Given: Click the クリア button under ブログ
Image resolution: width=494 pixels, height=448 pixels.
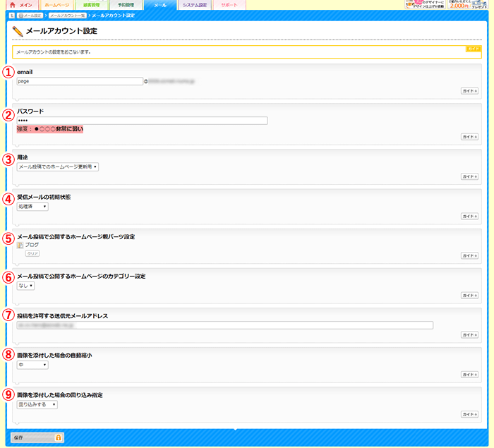Looking at the screenshot, I should tap(32, 253).
